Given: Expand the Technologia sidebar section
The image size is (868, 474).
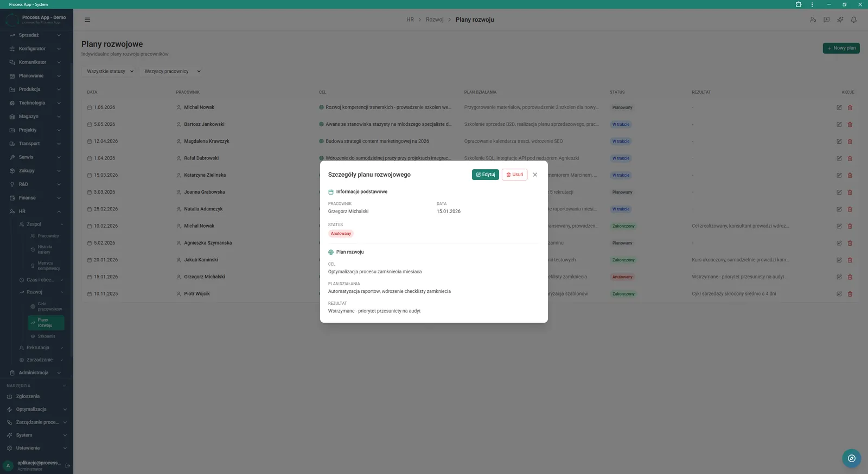Looking at the screenshot, I should [x=35, y=103].
